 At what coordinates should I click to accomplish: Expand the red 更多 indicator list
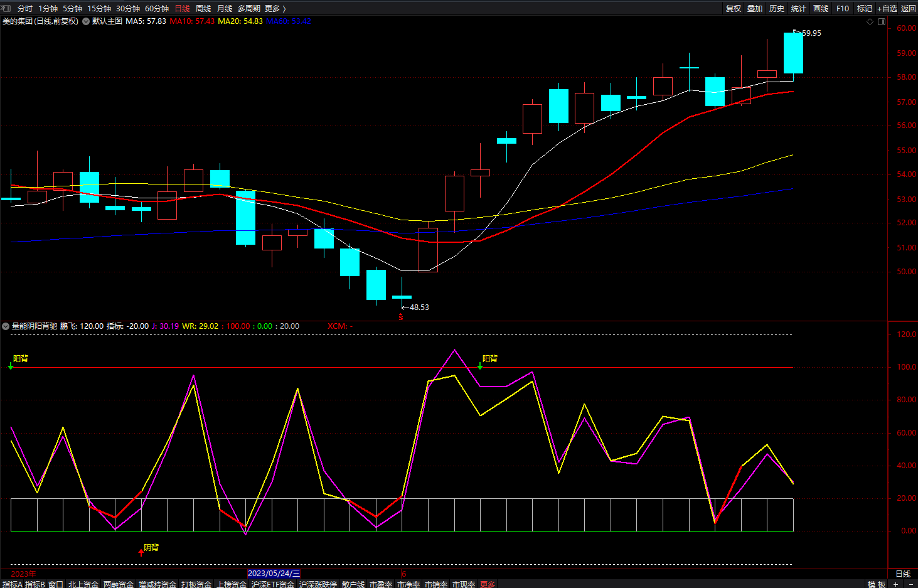(x=488, y=584)
